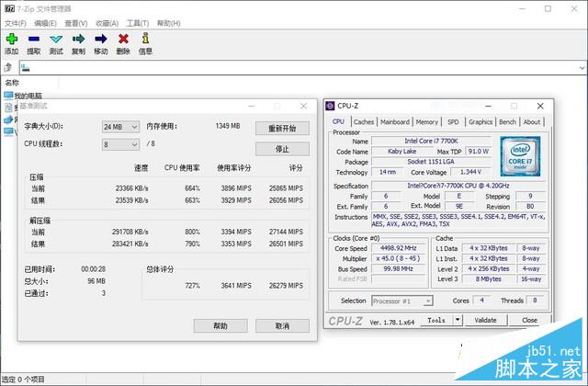588x386 pixels.
Task: Click the red Delete (删除) toolbar icon
Action: [123, 39]
